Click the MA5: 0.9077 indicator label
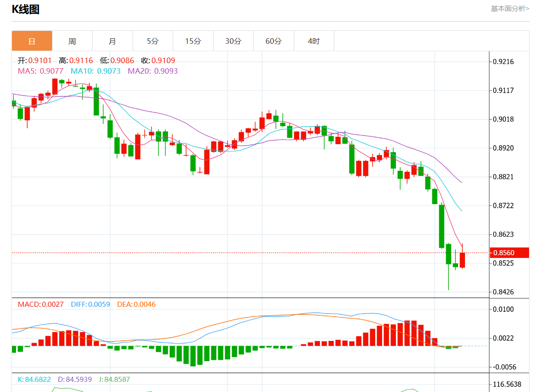Image resolution: width=541 pixels, height=392 pixels. pyautogui.click(x=41, y=71)
